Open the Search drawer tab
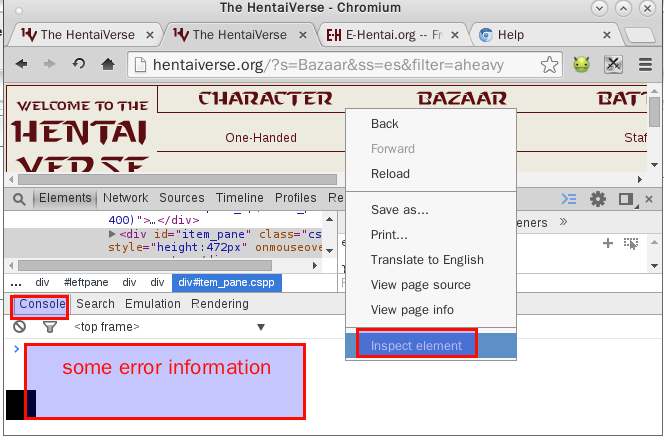 point(96,304)
